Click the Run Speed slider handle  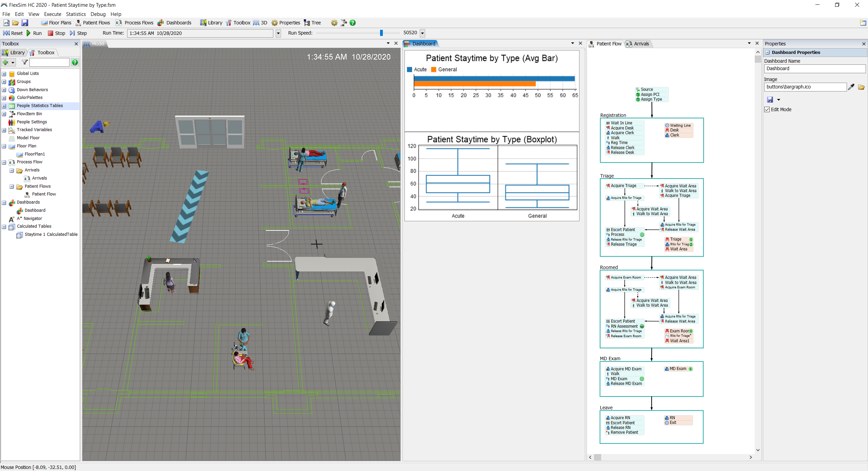pyautogui.click(x=381, y=33)
